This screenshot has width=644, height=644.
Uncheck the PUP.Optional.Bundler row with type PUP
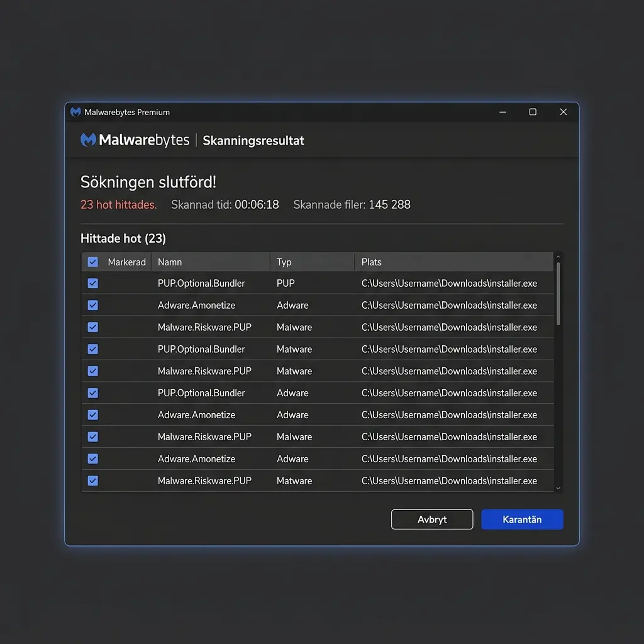(x=93, y=284)
